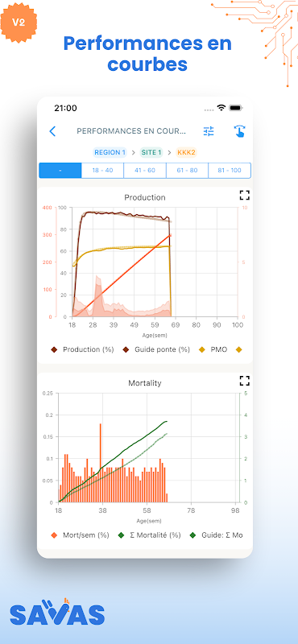The height and width of the screenshot is (644, 298).
Task: Open the SITE 1 breadcrumb
Action: coord(151,152)
